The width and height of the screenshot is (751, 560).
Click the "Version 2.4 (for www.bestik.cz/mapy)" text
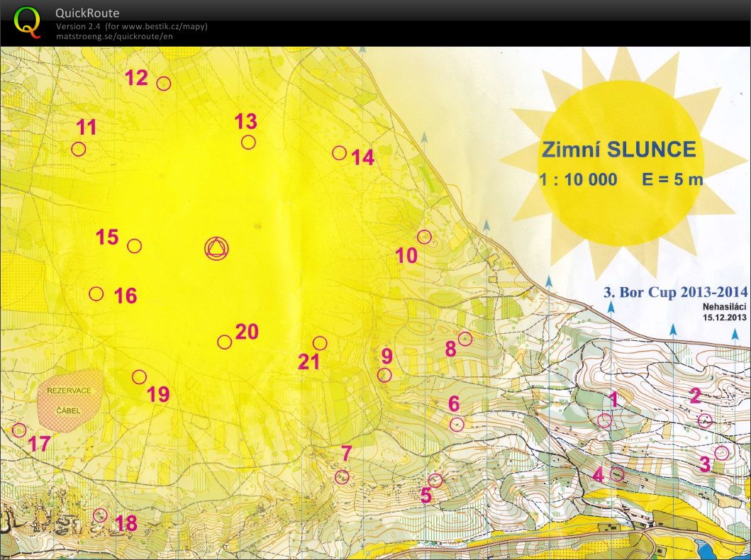pos(132,26)
